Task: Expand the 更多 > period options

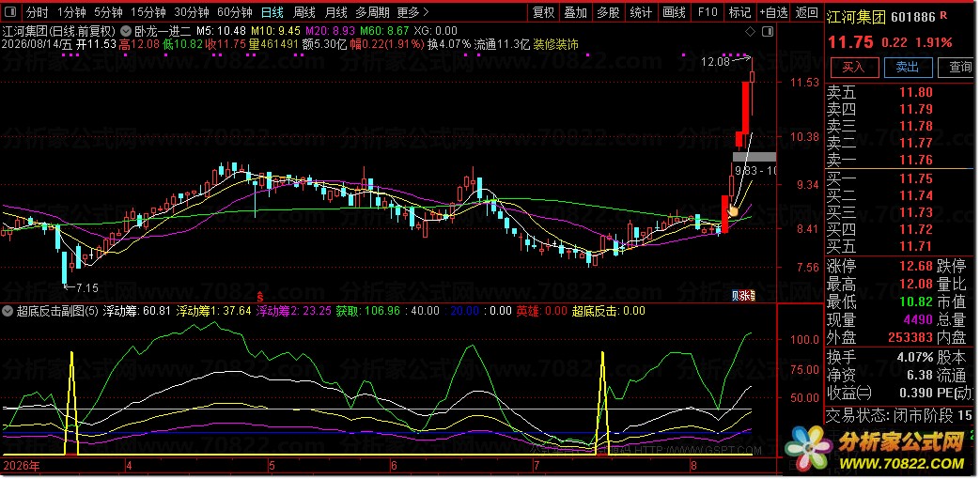Action: [413, 12]
